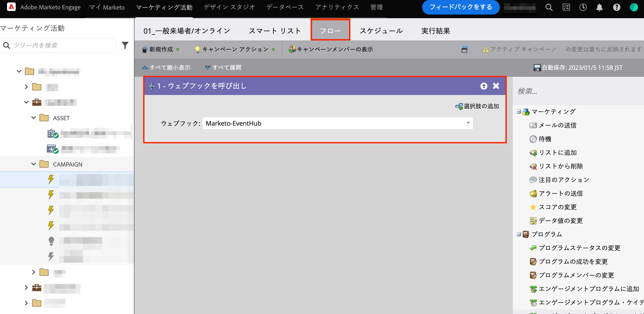Image resolution: width=644 pixels, height=314 pixels.
Task: Select the アラートの送信 flow action
Action: click(556, 193)
